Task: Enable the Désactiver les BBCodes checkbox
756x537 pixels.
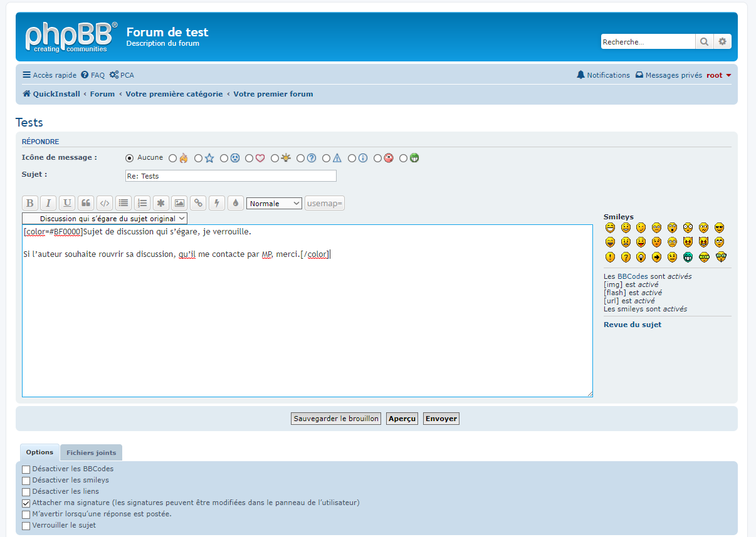Action: click(26, 469)
